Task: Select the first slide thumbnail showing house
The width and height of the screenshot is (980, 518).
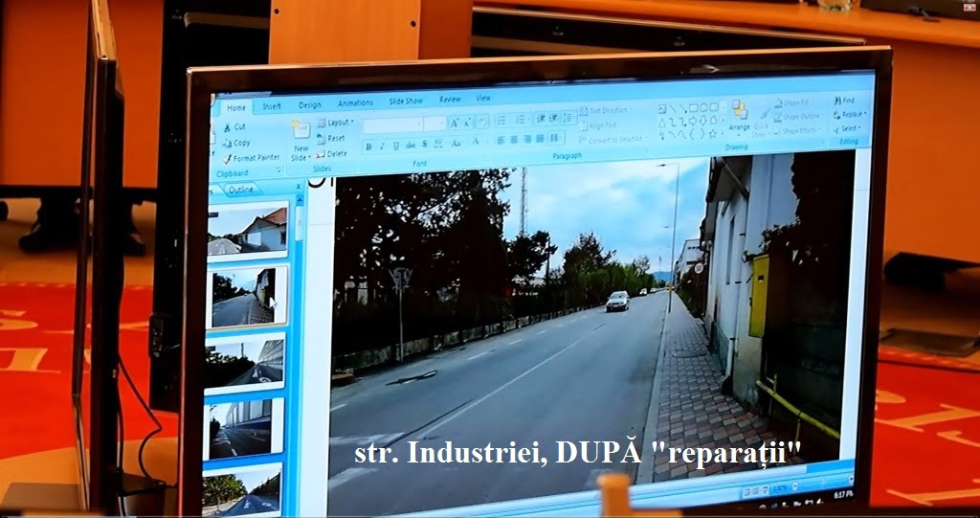Action: point(248,231)
